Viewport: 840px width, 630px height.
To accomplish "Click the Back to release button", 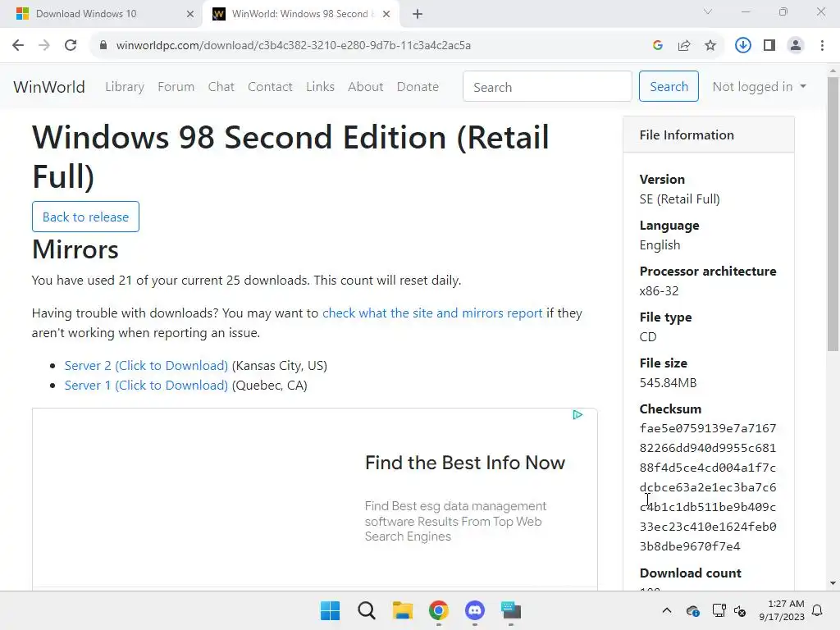I will 85,217.
